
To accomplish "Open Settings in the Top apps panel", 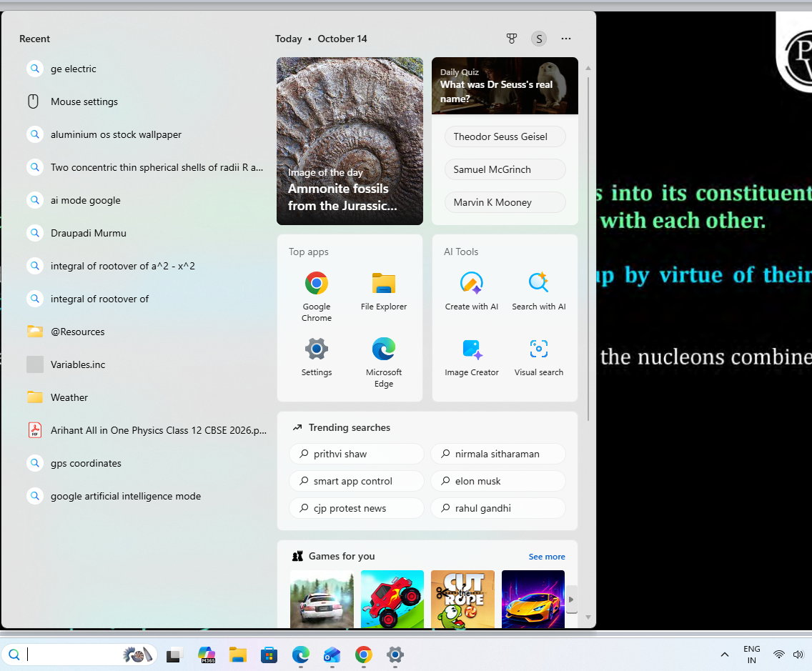I will (317, 357).
